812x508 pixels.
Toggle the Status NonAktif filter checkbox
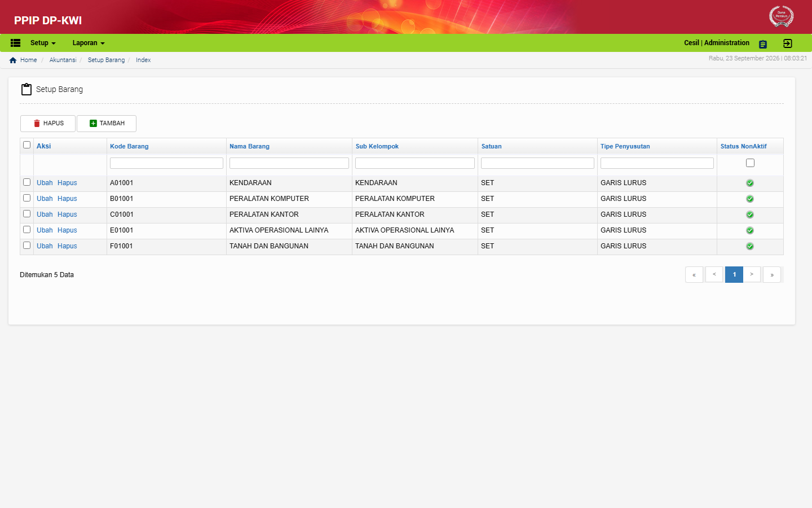(x=750, y=163)
